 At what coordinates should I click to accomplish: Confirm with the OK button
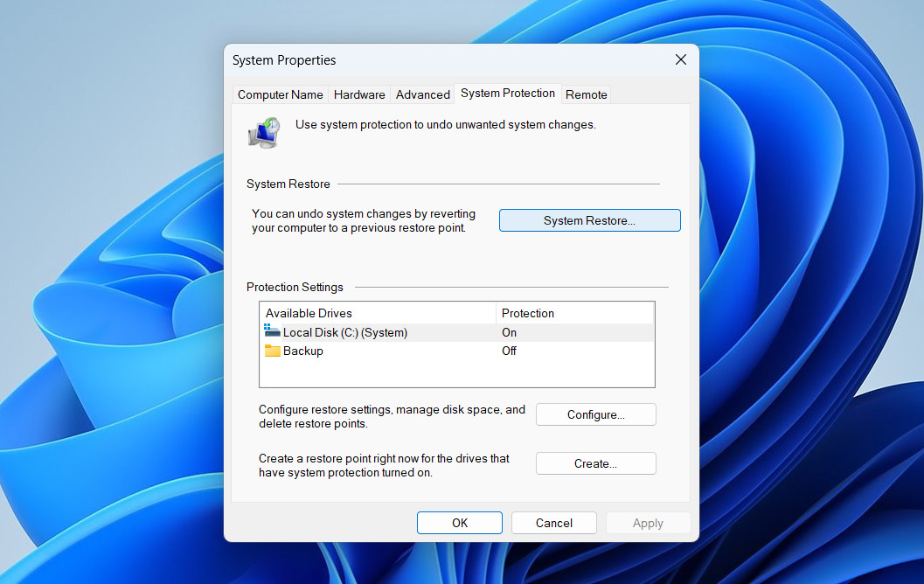[460, 523]
